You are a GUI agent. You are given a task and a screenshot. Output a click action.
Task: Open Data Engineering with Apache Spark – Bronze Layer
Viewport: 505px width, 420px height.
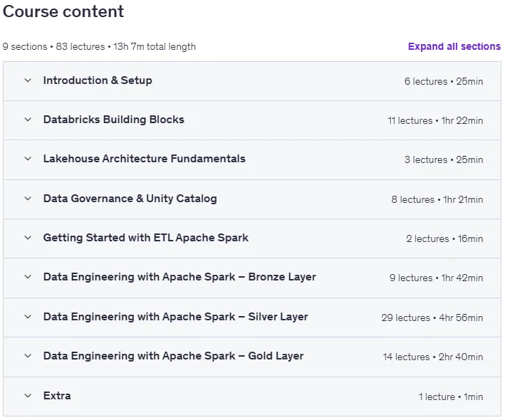(x=179, y=277)
